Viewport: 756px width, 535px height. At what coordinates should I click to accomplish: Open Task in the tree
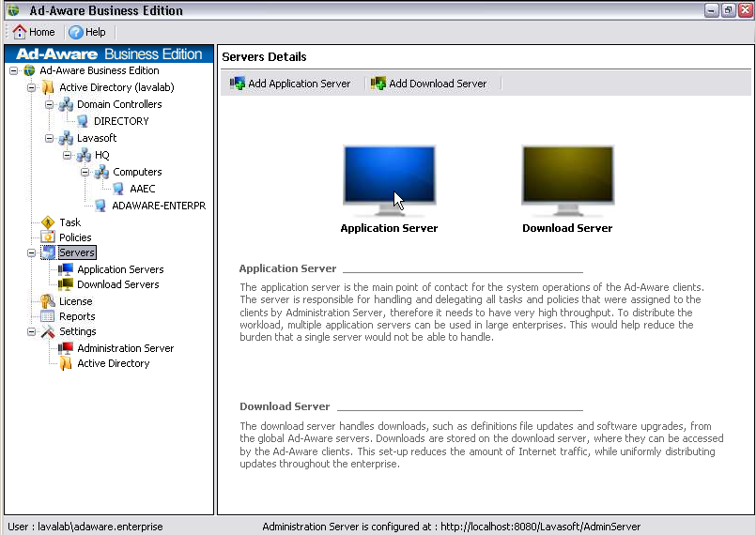69,222
